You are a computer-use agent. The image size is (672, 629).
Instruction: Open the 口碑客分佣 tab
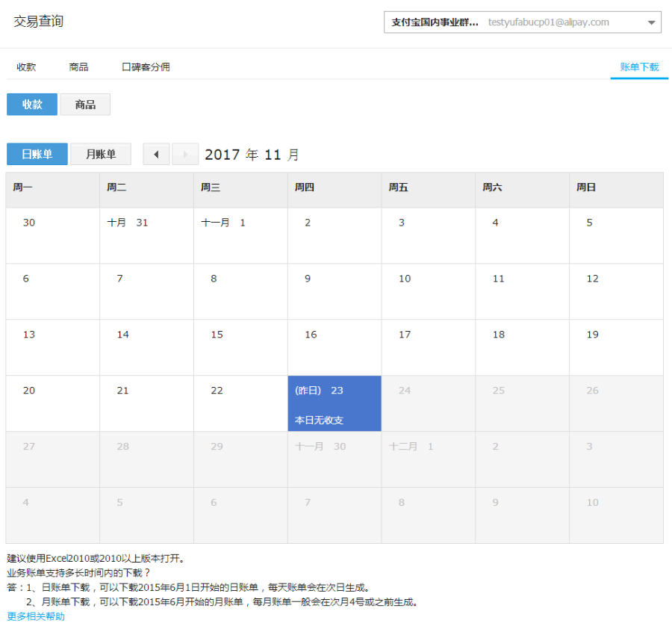tap(146, 67)
